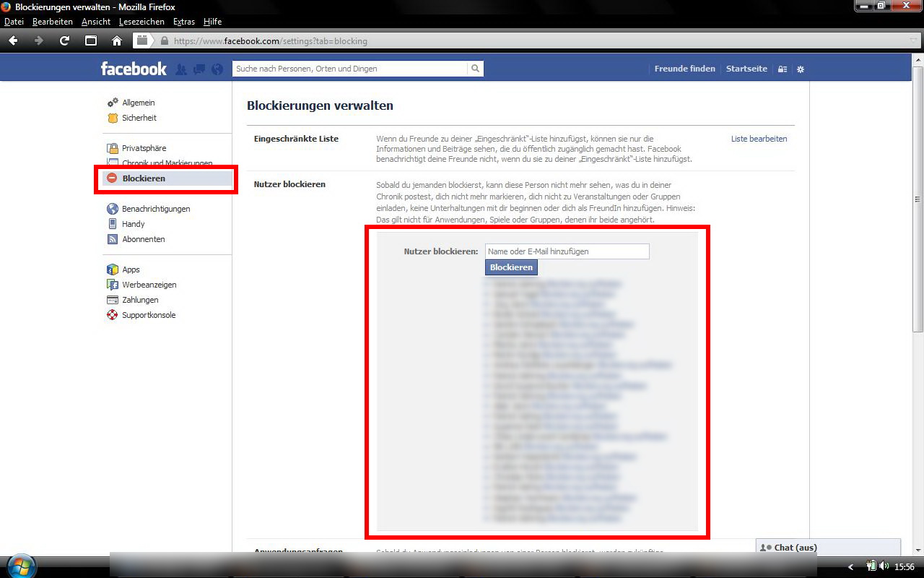Viewport: 924px width, 578px height.
Task: Click the taskbar clock showing 15:56
Action: (x=905, y=567)
